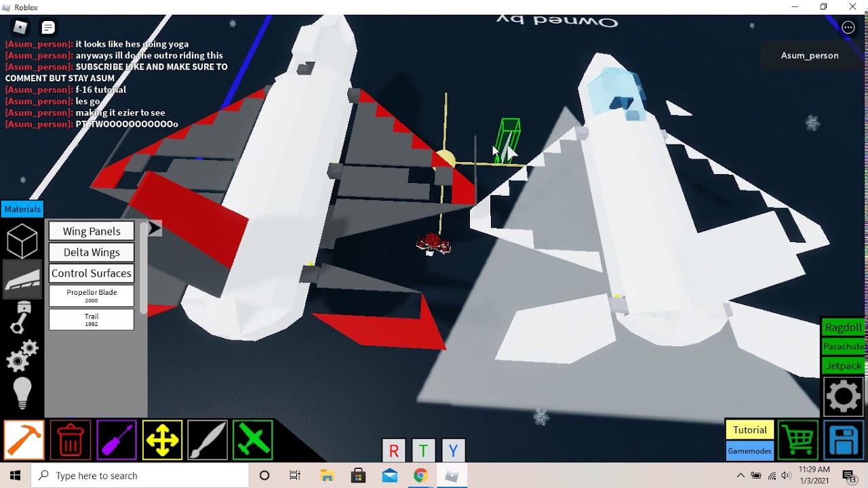
Task: Open the shopping cart store
Action: pyautogui.click(x=798, y=440)
